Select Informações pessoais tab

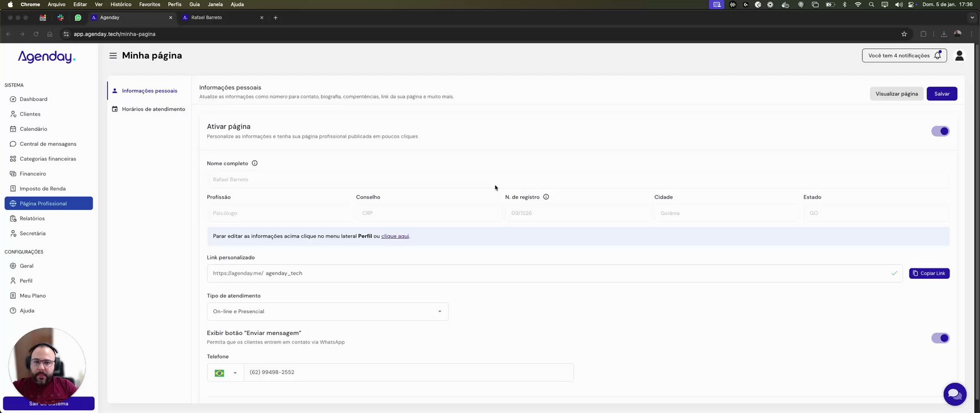[149, 91]
